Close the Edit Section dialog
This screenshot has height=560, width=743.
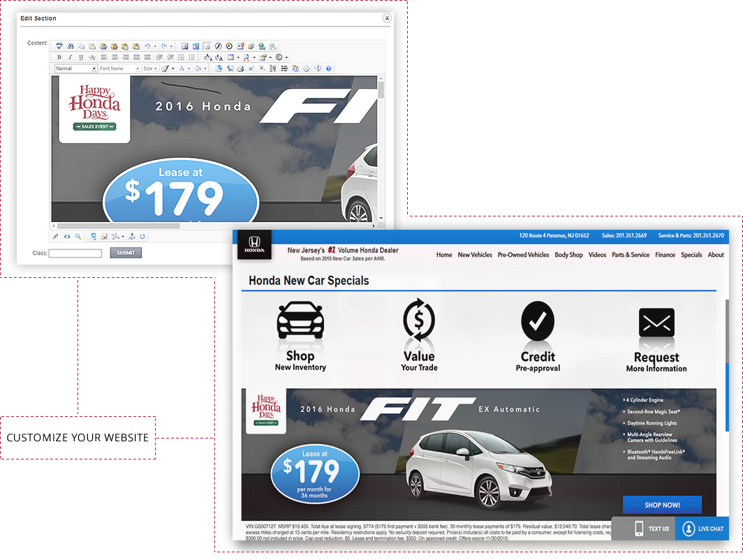coord(387,19)
